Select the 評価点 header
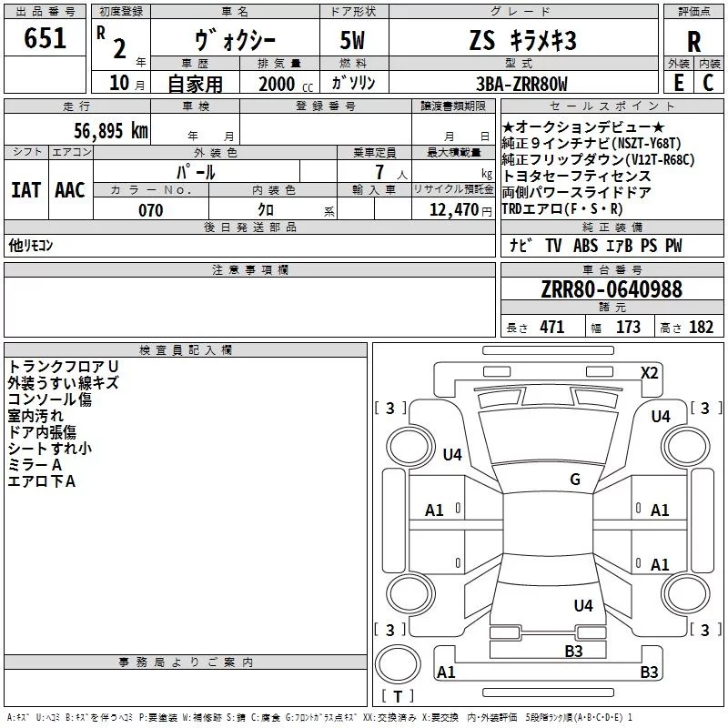The height and width of the screenshot is (728, 728). point(693,12)
